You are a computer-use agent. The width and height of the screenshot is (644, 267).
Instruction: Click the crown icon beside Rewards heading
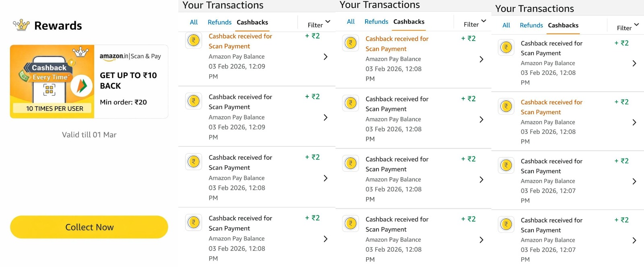[x=21, y=25]
